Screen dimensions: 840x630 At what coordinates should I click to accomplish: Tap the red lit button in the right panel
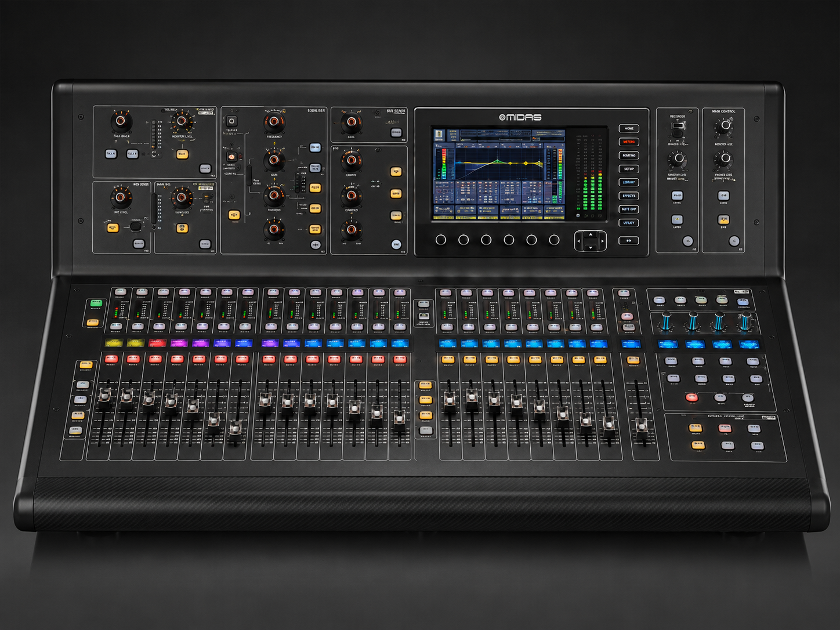(x=691, y=397)
